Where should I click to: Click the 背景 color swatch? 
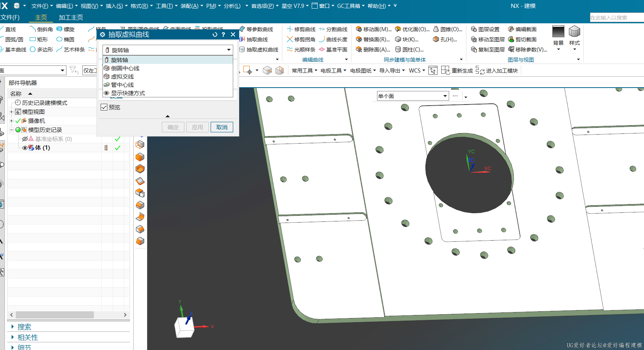click(558, 32)
